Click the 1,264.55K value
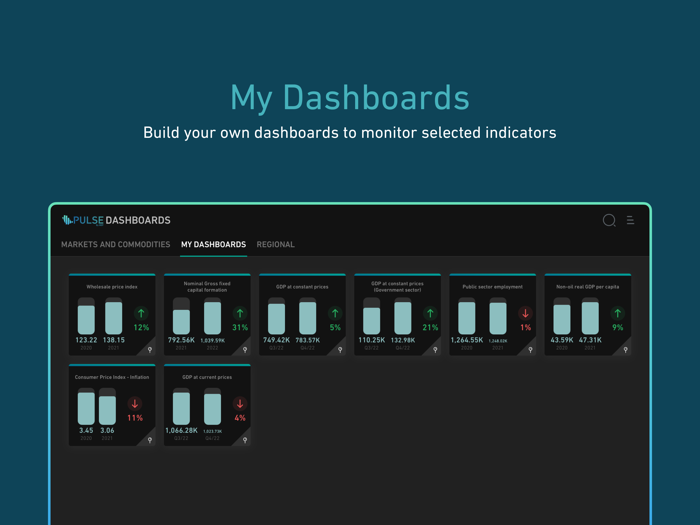Screen dimensions: 700x525 467,340
